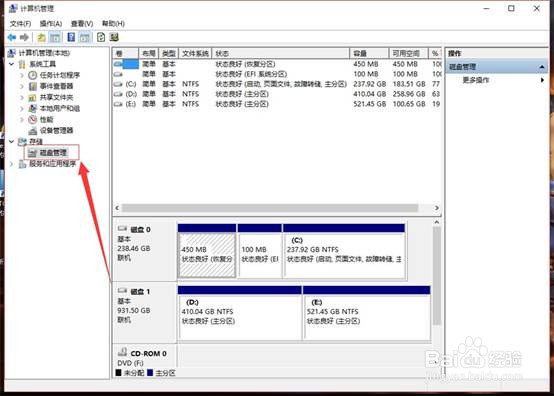Collapse the 系统工具 tree node

pos(12,64)
